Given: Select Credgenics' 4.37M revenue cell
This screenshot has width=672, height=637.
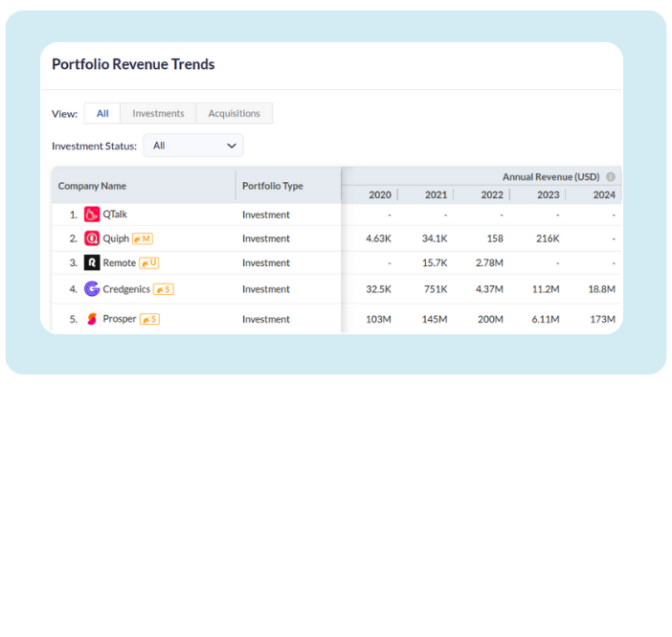Looking at the screenshot, I should point(489,289).
